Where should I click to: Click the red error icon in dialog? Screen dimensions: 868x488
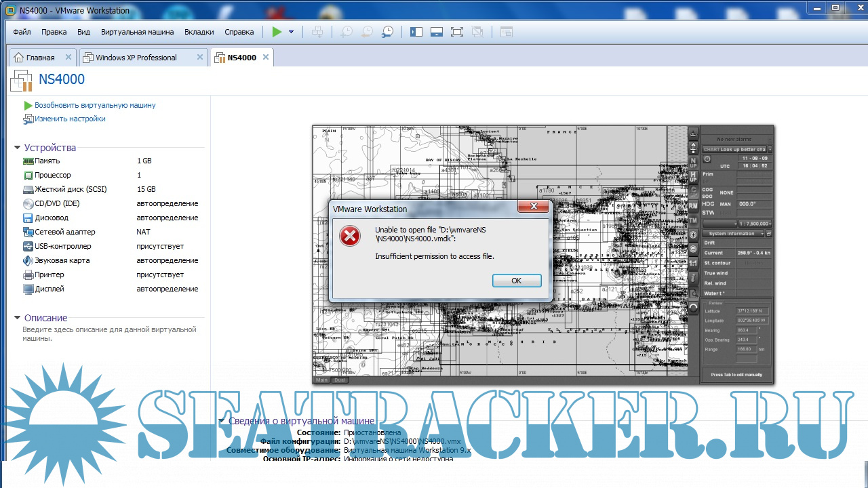[x=350, y=237]
